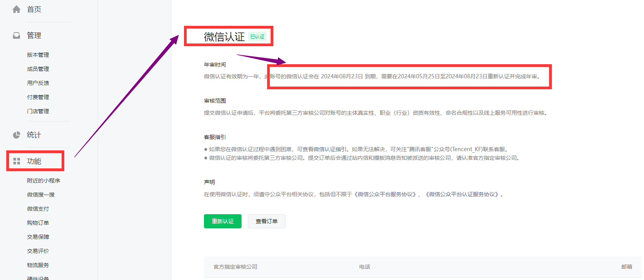The image size is (644, 280).
Task: Open 交易保障 in sidebar
Action: (x=38, y=237)
